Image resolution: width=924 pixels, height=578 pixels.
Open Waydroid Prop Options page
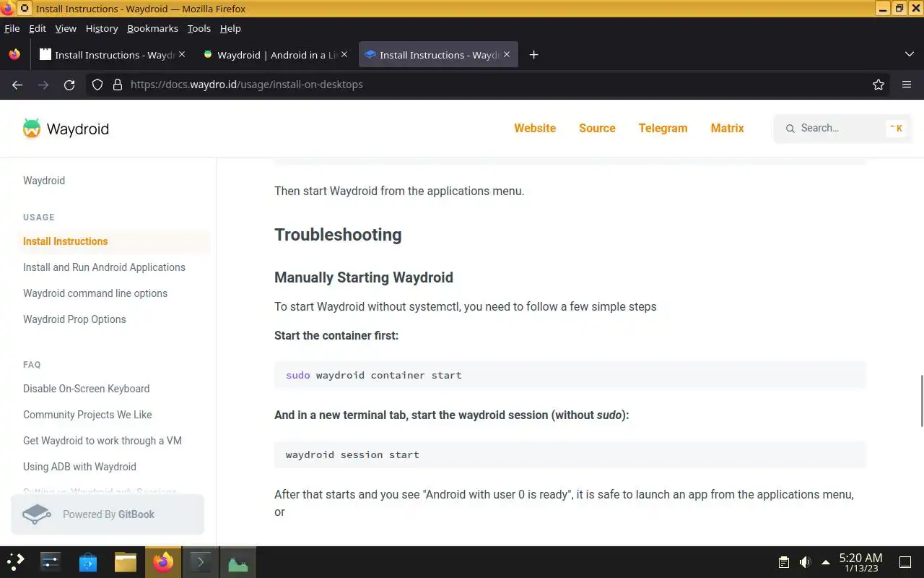tap(74, 319)
